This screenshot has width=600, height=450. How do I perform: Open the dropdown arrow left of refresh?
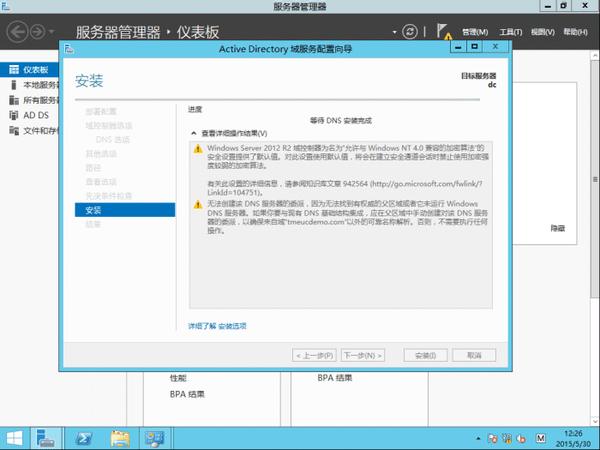point(395,32)
